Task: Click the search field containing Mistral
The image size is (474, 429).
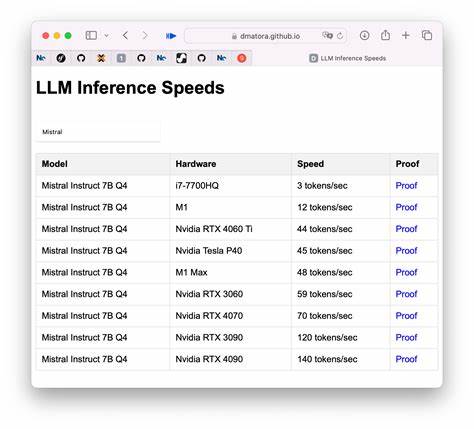Action: coord(98,132)
